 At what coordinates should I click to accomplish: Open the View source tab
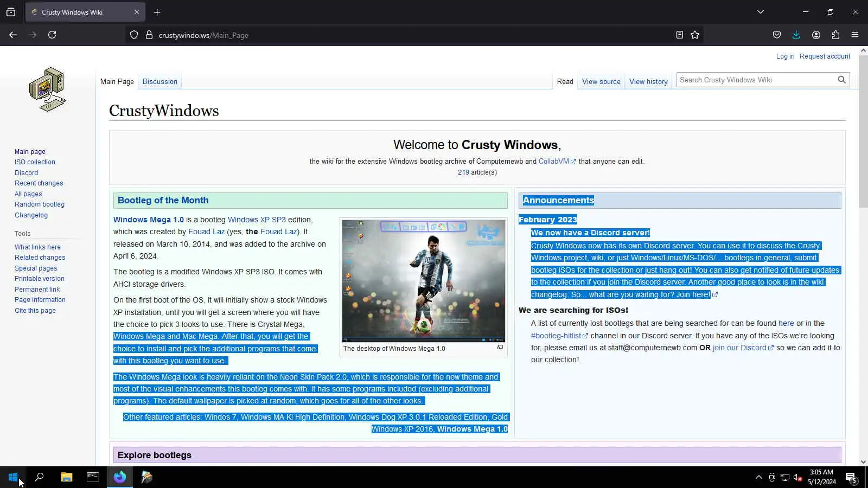click(x=601, y=82)
